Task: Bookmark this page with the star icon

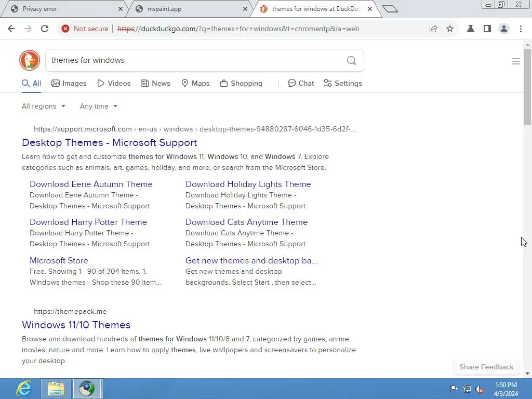Action: (450, 29)
